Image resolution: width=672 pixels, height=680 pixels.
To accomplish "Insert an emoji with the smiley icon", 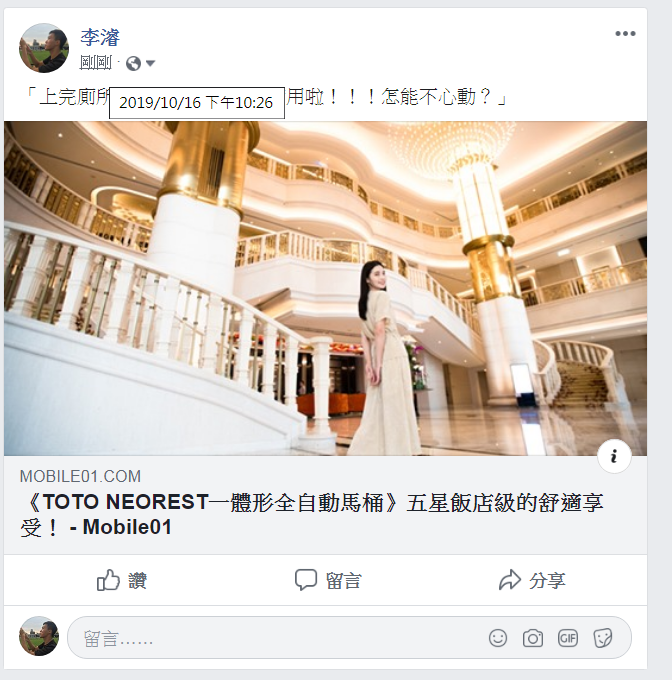I will [x=498, y=638].
